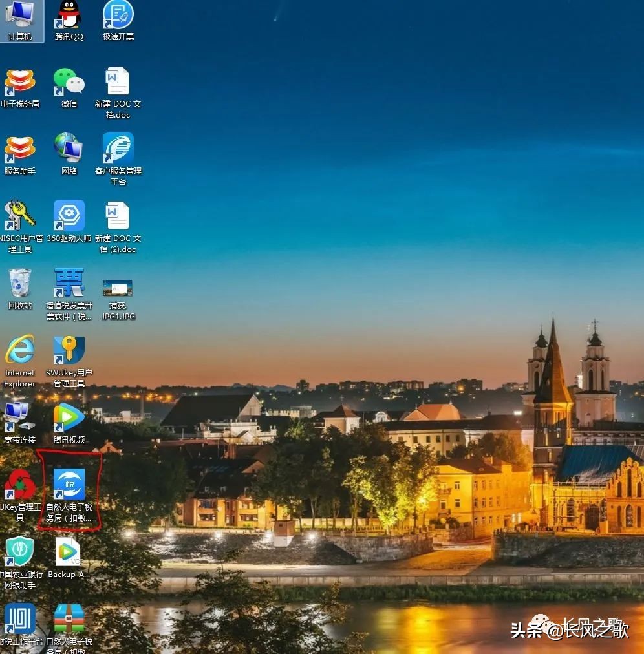Launch Internet Explorer from desktop
644x654 pixels.
[20, 350]
